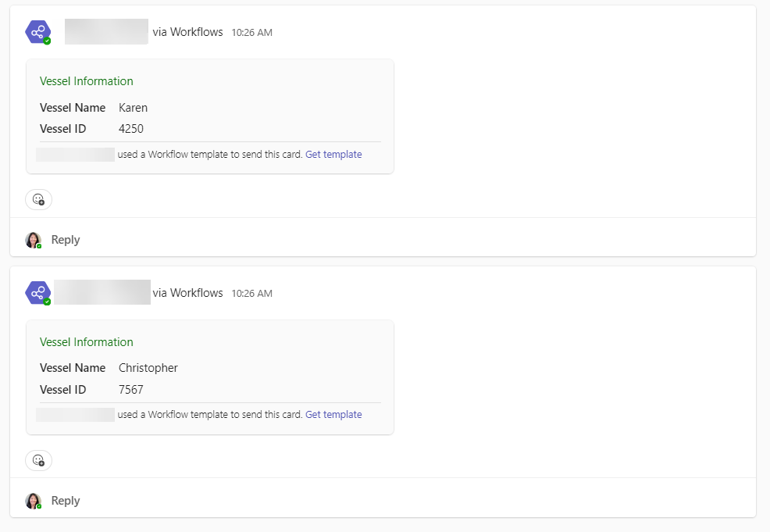770x532 pixels.
Task: Click "via Workflows" label on Christopher's message
Action: (x=187, y=293)
